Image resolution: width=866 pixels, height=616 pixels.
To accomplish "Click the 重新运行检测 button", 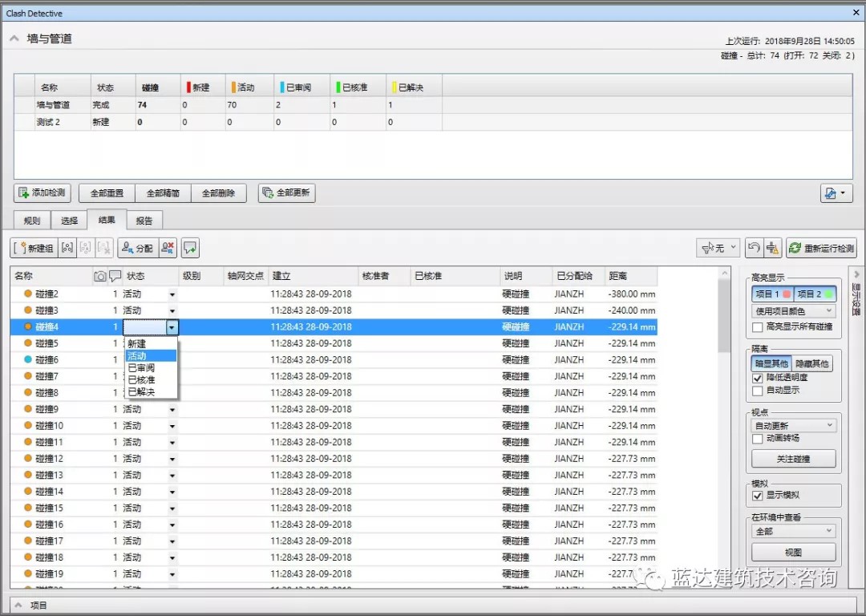I will click(821, 249).
